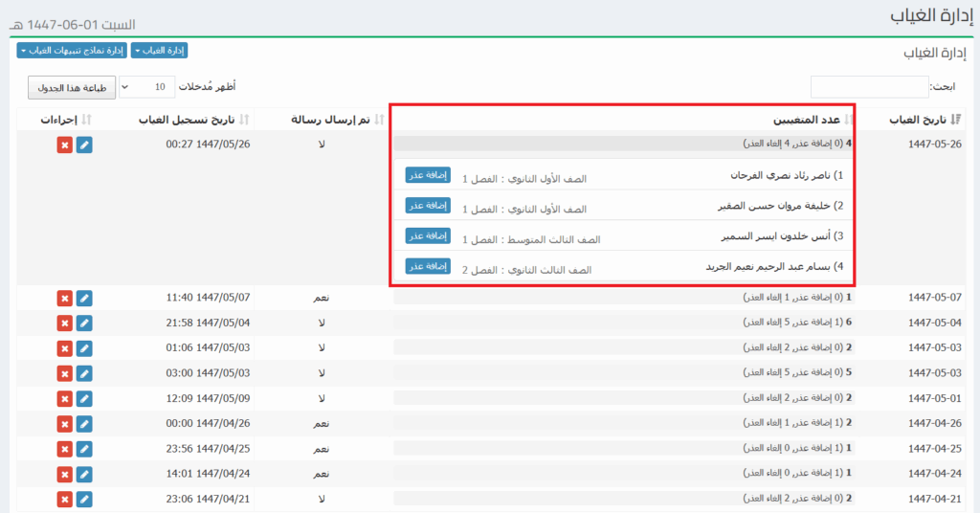
Task: Delete the absence record dated 1447-05-04
Action: click(x=64, y=323)
